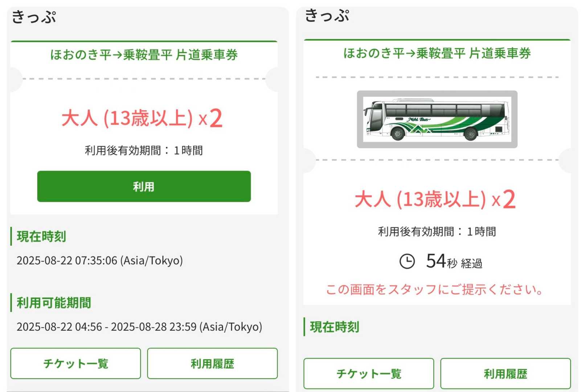This screenshot has height=392, width=585.
Task: Click the 2025-08-22 07:35:06 current time text
Action: click(x=100, y=261)
